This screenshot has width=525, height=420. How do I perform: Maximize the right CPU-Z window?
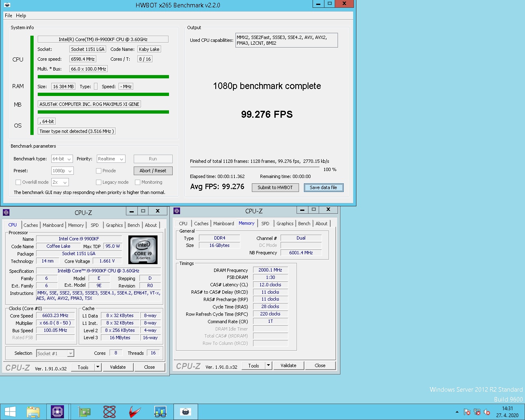[x=314, y=210]
